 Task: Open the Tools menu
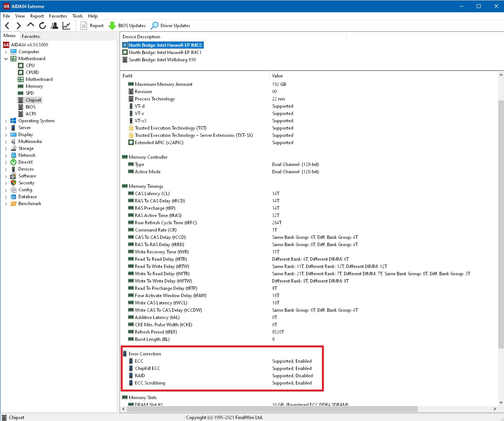pyautogui.click(x=77, y=16)
